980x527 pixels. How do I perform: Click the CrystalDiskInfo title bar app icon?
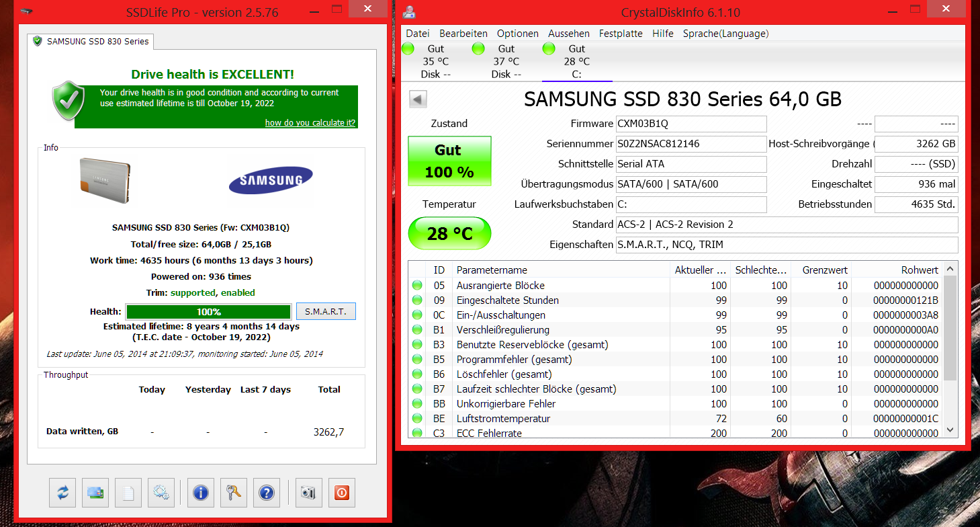point(409,12)
